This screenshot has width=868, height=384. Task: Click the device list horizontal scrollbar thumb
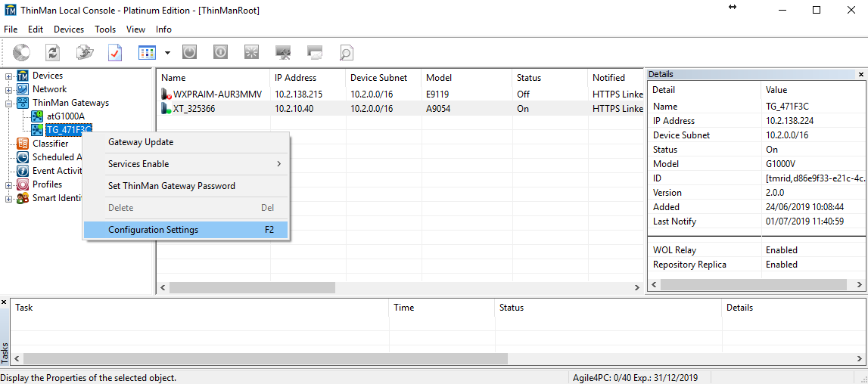(252, 288)
